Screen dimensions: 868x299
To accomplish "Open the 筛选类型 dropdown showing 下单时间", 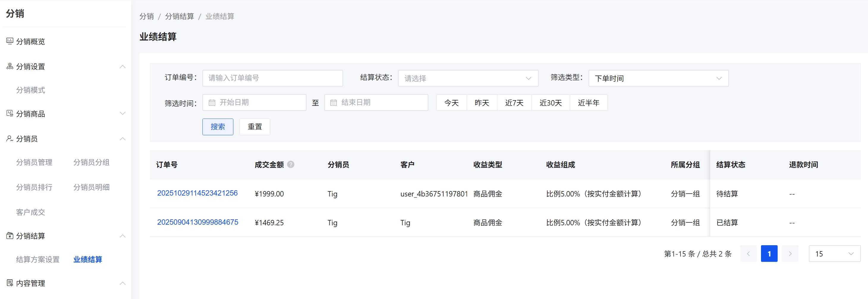I will coord(658,78).
